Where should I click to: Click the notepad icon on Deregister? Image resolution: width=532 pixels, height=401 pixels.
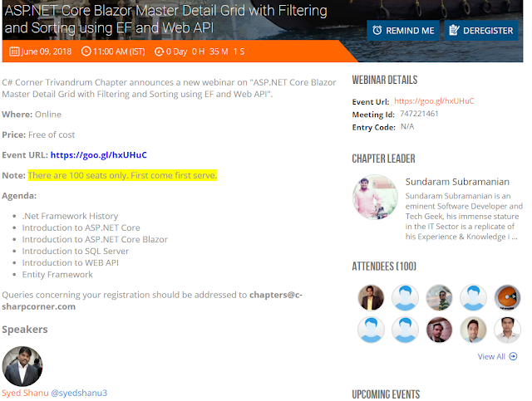click(x=454, y=30)
